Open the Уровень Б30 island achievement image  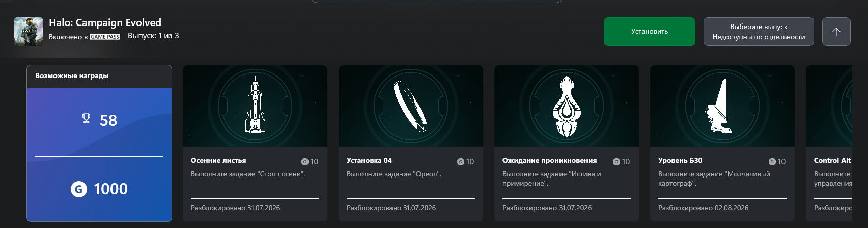coord(722,106)
